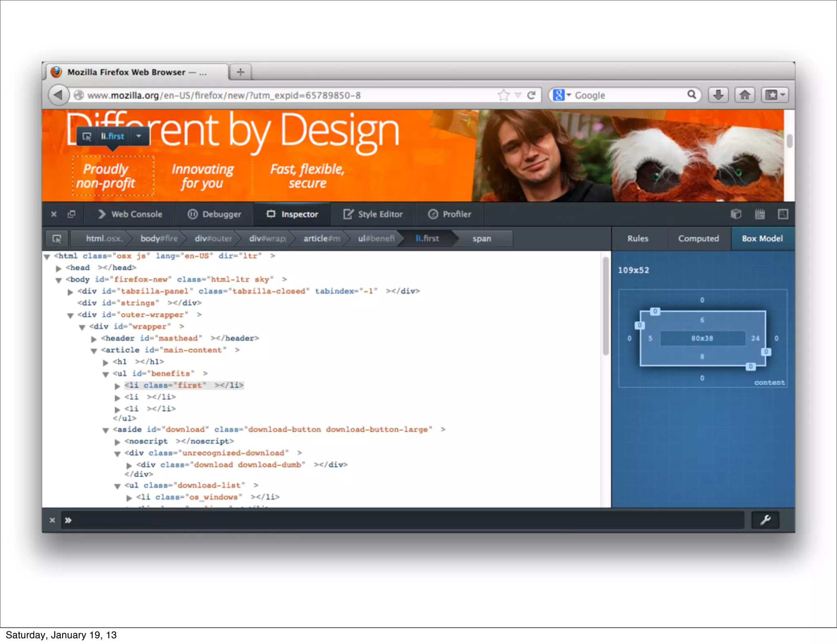Viewport: 837px width, 644px height.
Task: Bookmark page with the star icon
Action: point(504,95)
